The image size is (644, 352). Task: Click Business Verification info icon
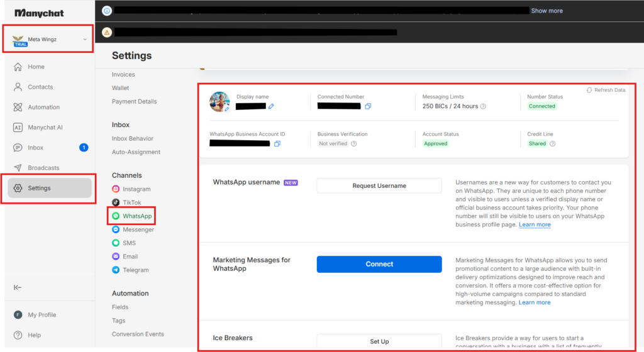(354, 143)
